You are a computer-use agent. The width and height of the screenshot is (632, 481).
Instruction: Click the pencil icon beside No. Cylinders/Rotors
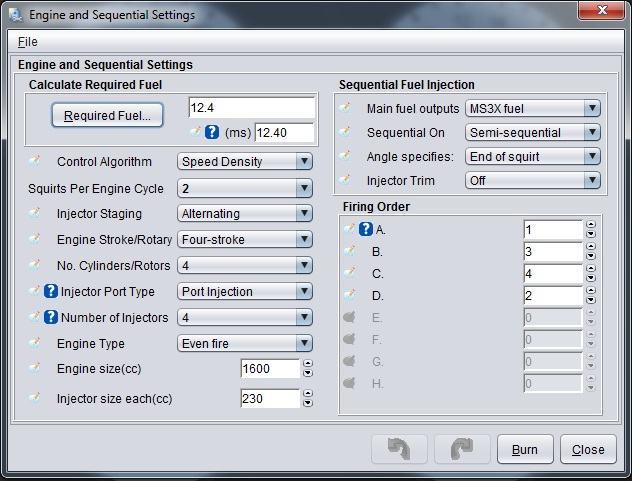point(35,265)
